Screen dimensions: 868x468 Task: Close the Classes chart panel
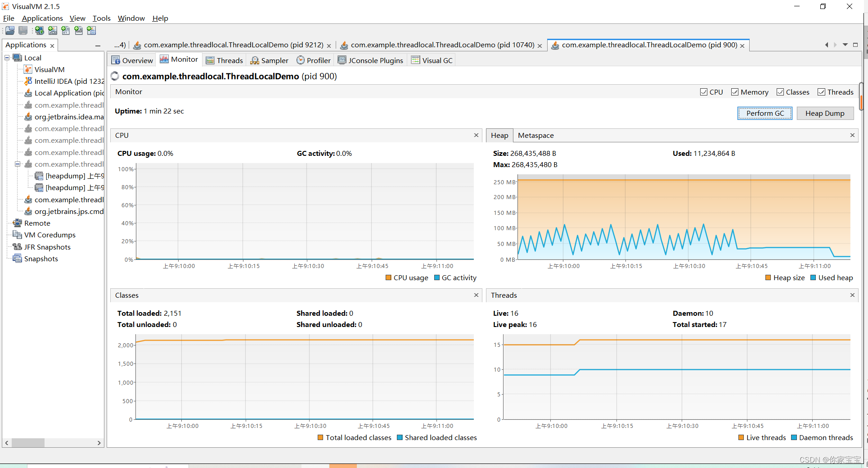[477, 295]
